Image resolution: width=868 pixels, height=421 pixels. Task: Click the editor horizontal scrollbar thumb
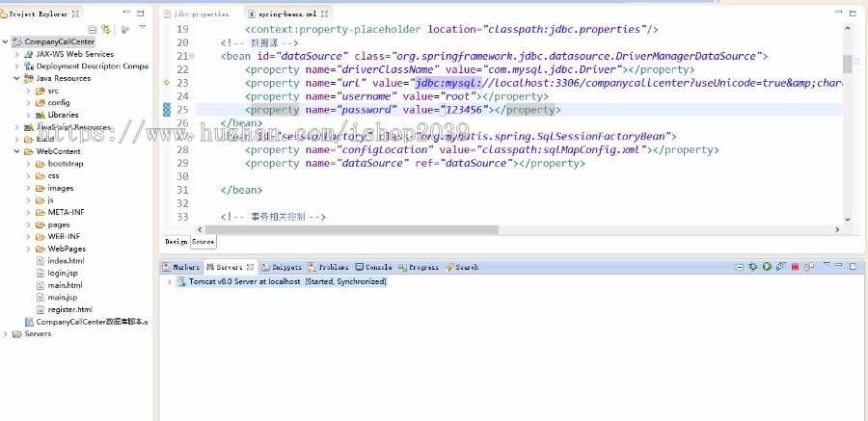(351, 229)
